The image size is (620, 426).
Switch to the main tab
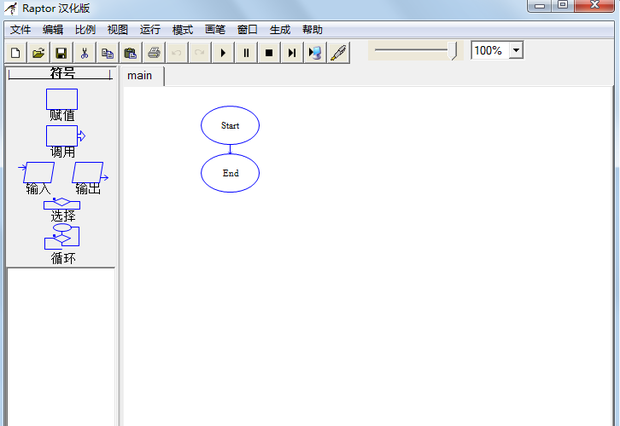point(142,76)
